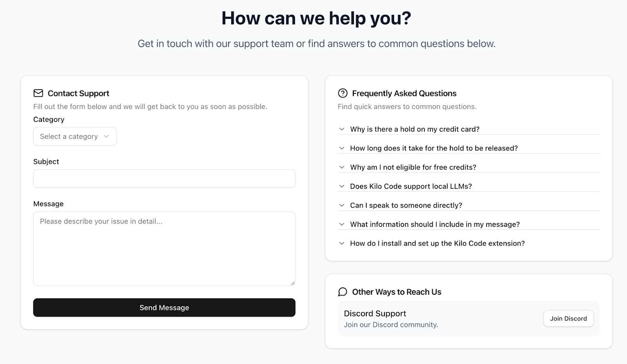
Task: Click the Message textarea resize handle
Action: click(x=293, y=283)
